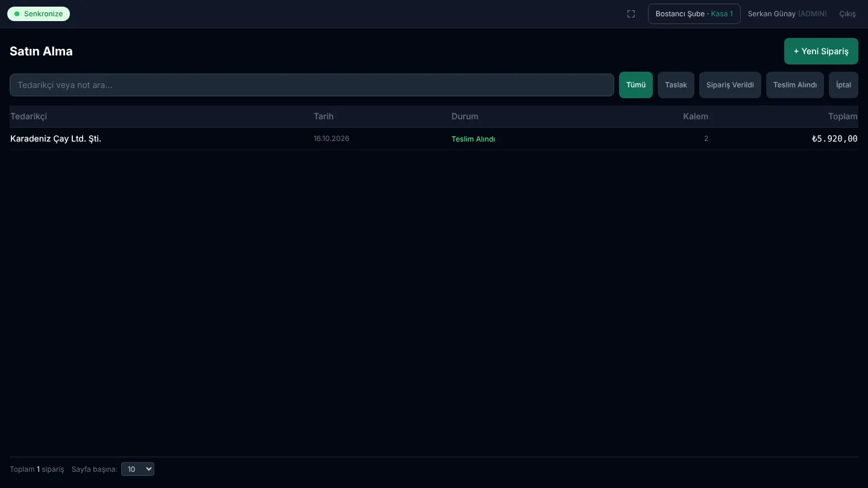Click the Kalem column header
This screenshot has height=488, width=868.
696,116
